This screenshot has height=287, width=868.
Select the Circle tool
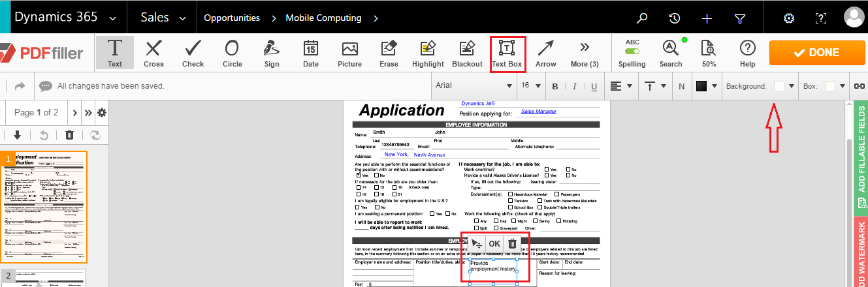(x=232, y=53)
